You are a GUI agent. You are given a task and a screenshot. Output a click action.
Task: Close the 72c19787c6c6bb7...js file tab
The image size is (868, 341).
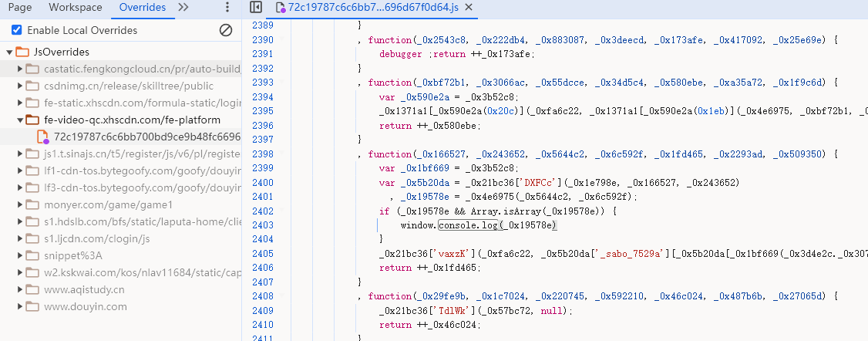[x=469, y=7]
